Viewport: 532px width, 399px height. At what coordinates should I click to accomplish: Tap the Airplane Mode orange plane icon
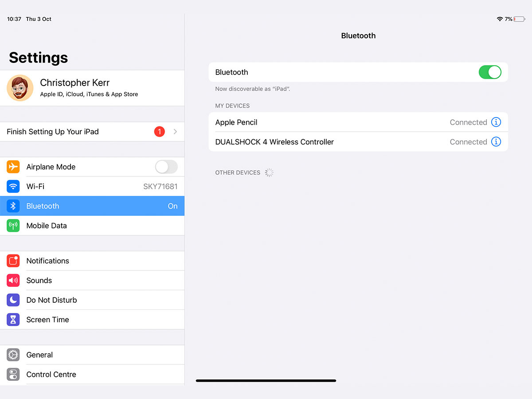coord(13,167)
